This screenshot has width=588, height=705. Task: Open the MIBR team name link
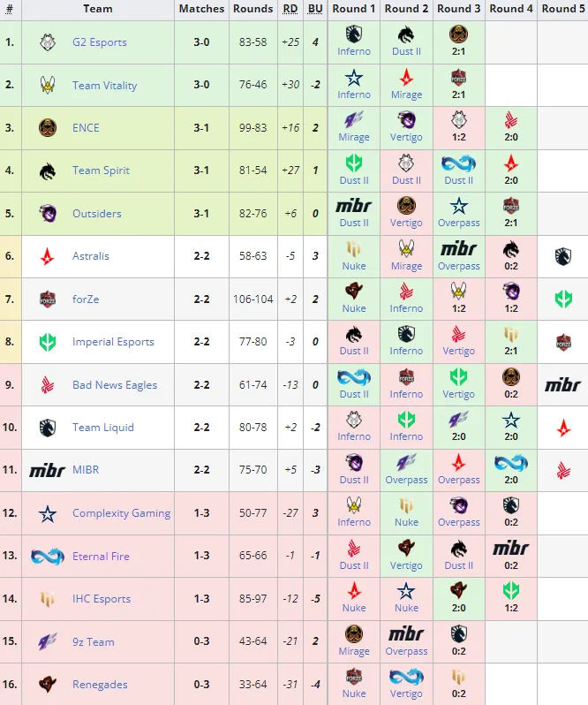(86, 470)
